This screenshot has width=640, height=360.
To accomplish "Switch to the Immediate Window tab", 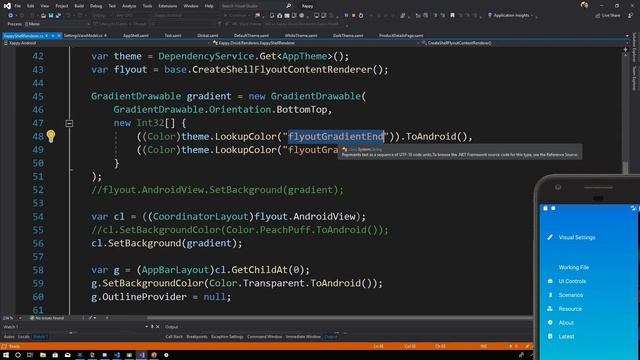I will pyautogui.click(x=303, y=337).
